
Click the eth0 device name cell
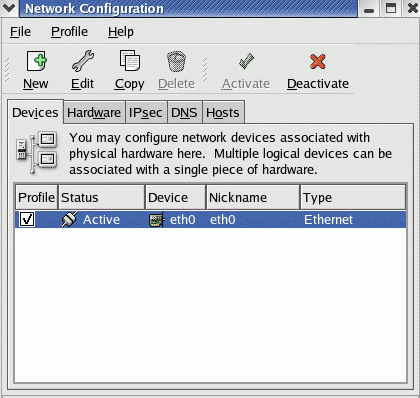click(183, 220)
